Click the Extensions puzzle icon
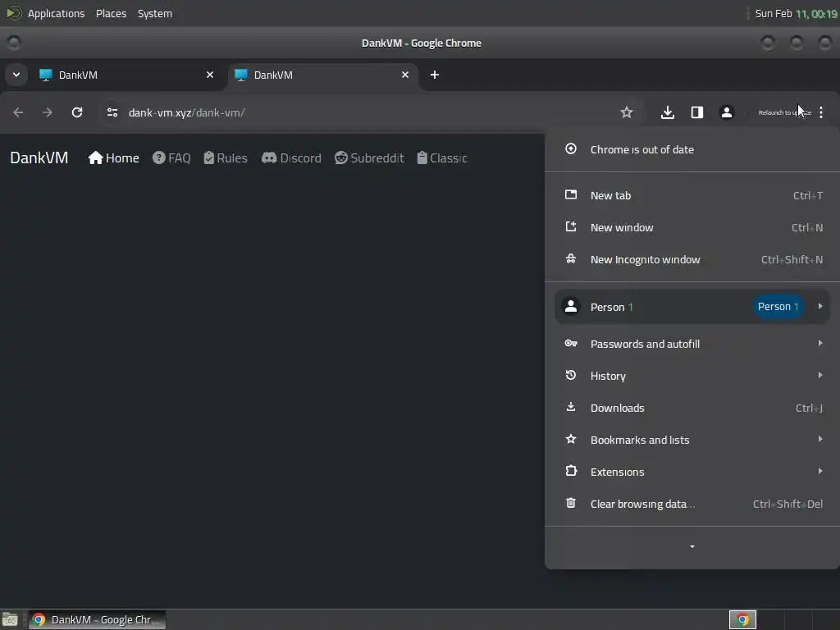This screenshot has height=630, width=840. pyautogui.click(x=571, y=471)
